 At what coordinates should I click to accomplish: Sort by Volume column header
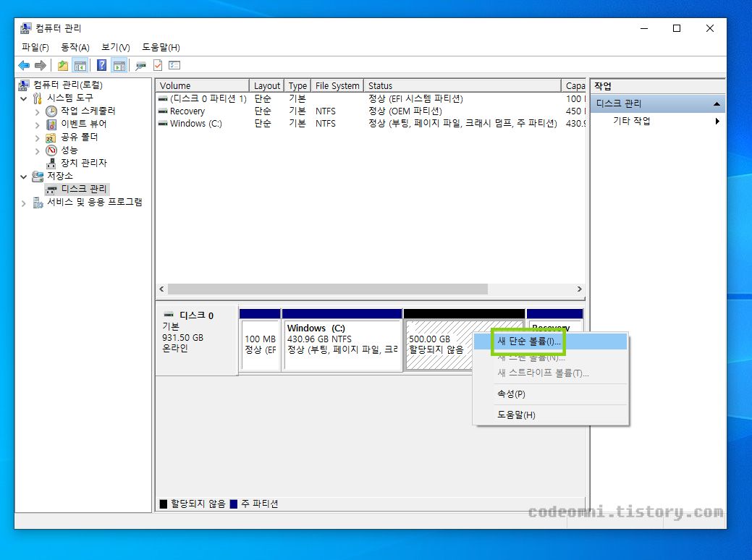(203, 85)
